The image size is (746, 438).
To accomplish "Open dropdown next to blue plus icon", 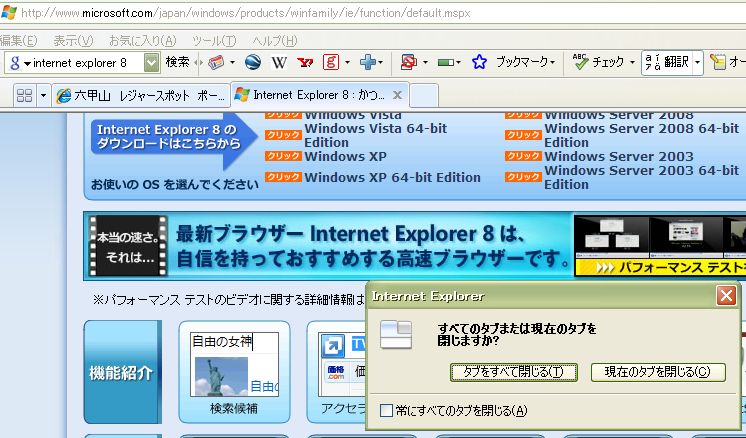I will [381, 63].
